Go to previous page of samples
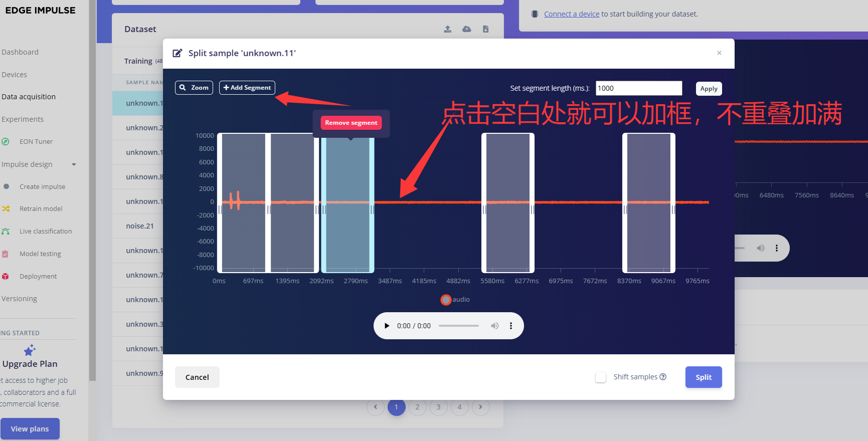The width and height of the screenshot is (868, 441). [375, 407]
